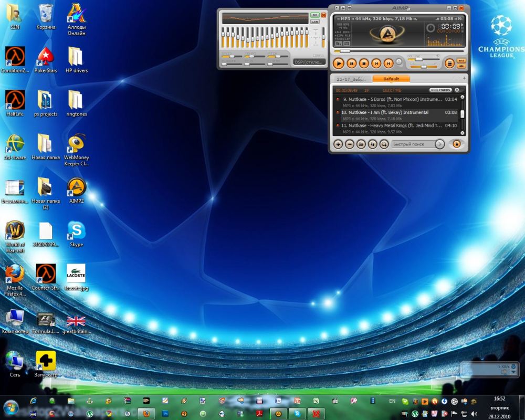
Task: Open the Windows Start menu orb
Action: [11, 407]
